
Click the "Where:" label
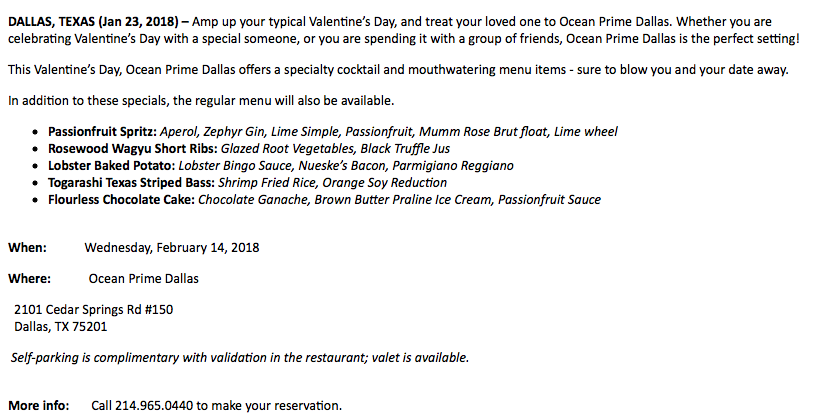click(29, 279)
